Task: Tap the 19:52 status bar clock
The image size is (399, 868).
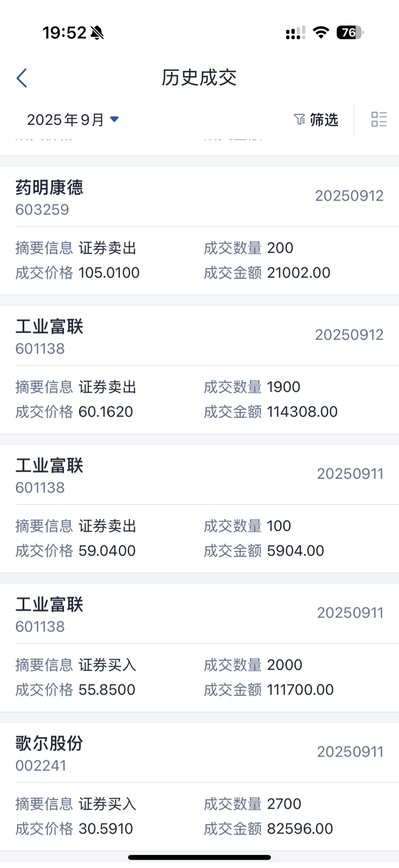Action: (64, 33)
